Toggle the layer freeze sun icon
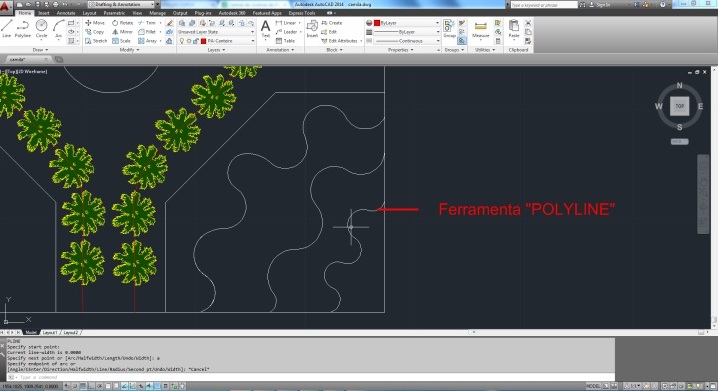The image size is (718, 391). pyautogui.click(x=188, y=41)
